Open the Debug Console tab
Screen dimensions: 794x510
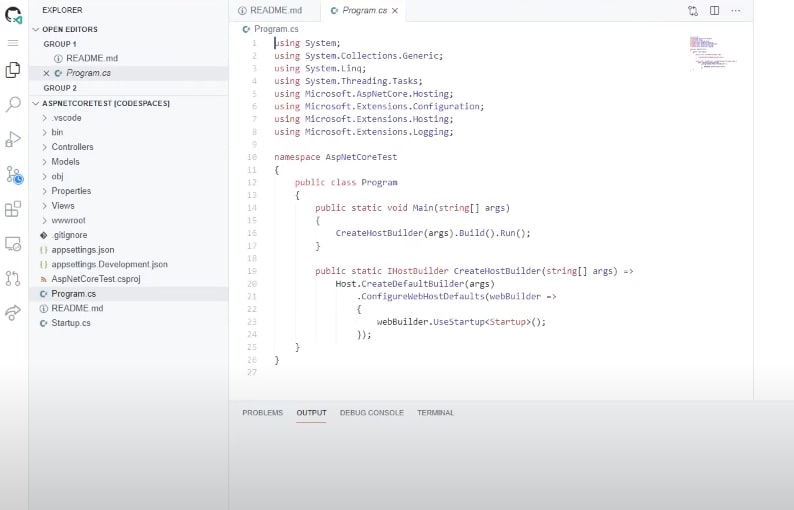point(372,413)
